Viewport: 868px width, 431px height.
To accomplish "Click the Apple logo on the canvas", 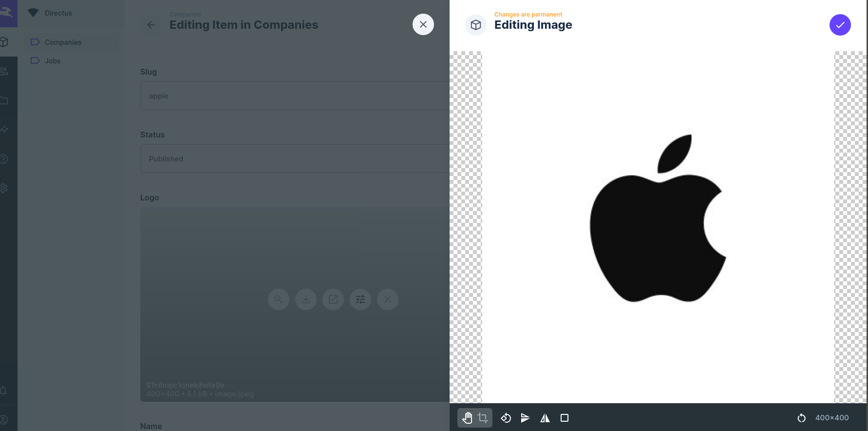I will (658, 218).
